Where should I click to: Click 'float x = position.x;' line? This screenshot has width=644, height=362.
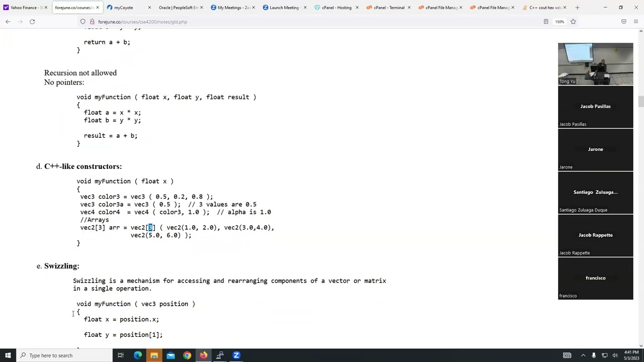121,319
